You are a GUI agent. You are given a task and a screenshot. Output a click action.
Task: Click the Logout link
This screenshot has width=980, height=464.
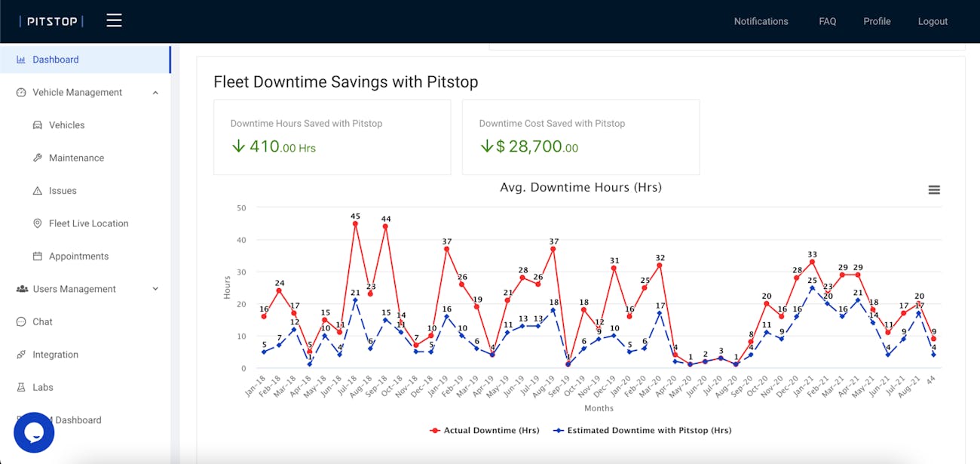tap(933, 21)
